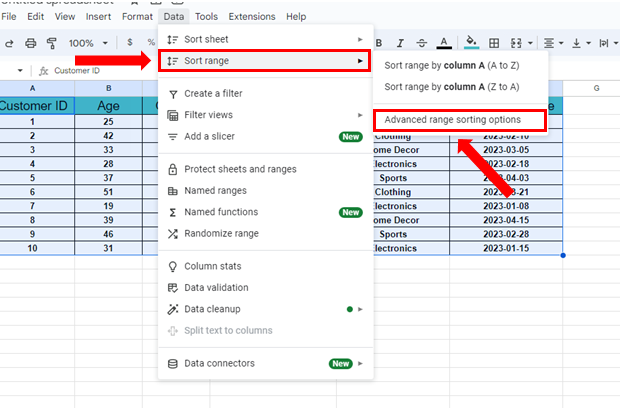Choose Sort range menu item
This screenshot has width=621, height=410.
[x=265, y=61]
